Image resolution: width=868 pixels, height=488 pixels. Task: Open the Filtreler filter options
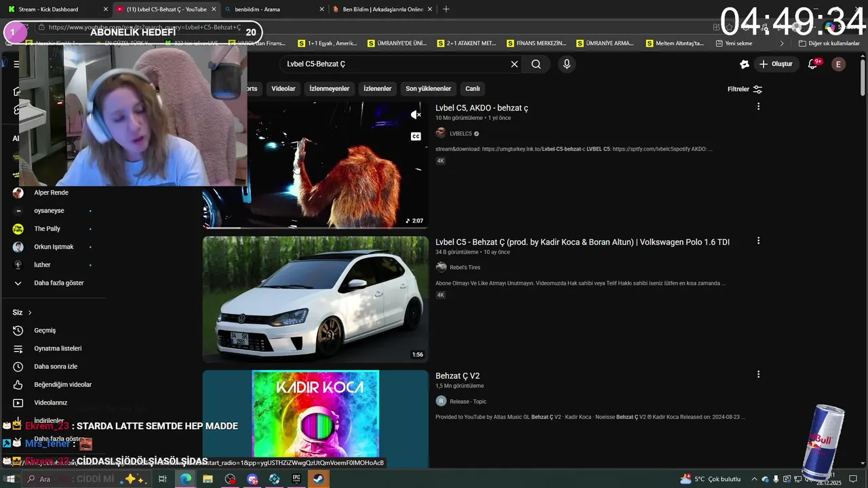(745, 89)
